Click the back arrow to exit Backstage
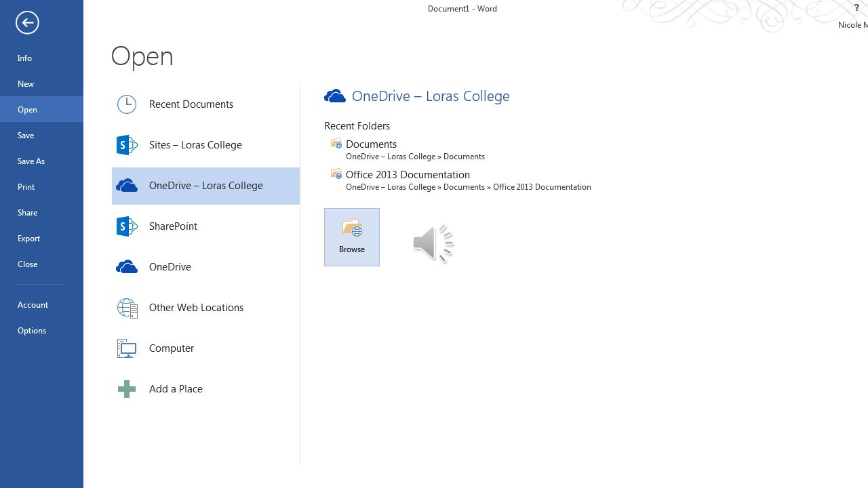 pyautogui.click(x=27, y=22)
